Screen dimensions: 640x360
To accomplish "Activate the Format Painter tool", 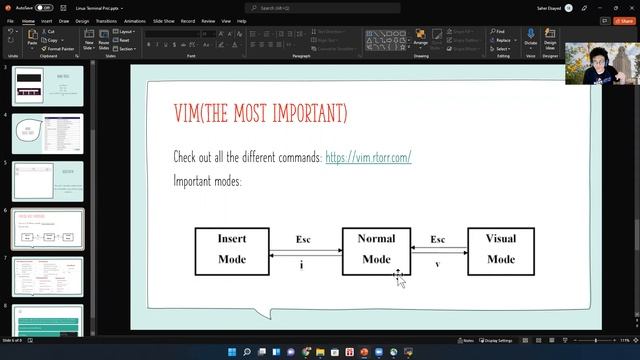I will pyautogui.click(x=58, y=49).
